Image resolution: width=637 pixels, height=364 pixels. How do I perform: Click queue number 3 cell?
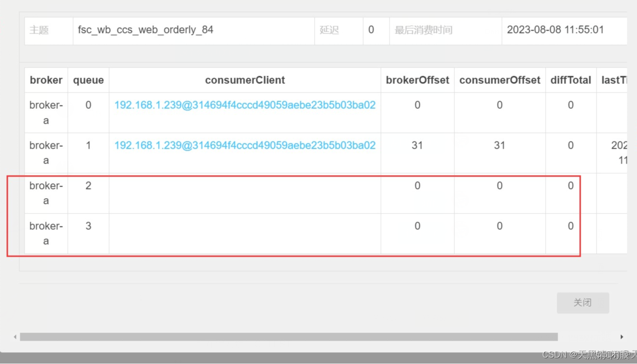click(x=88, y=234)
